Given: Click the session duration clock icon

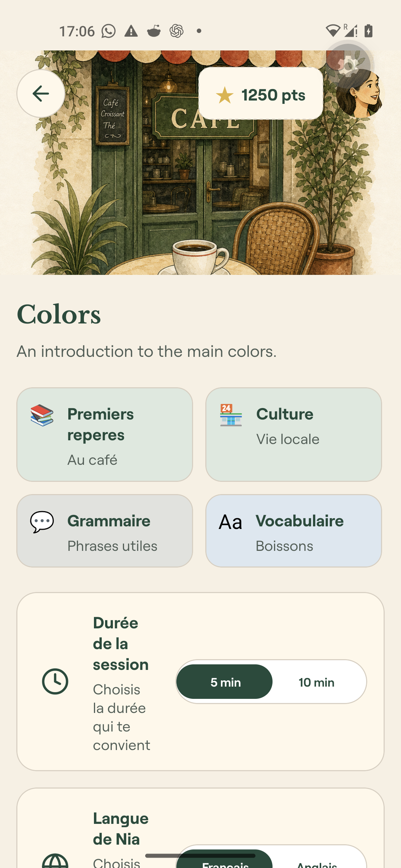Looking at the screenshot, I should pos(55,681).
